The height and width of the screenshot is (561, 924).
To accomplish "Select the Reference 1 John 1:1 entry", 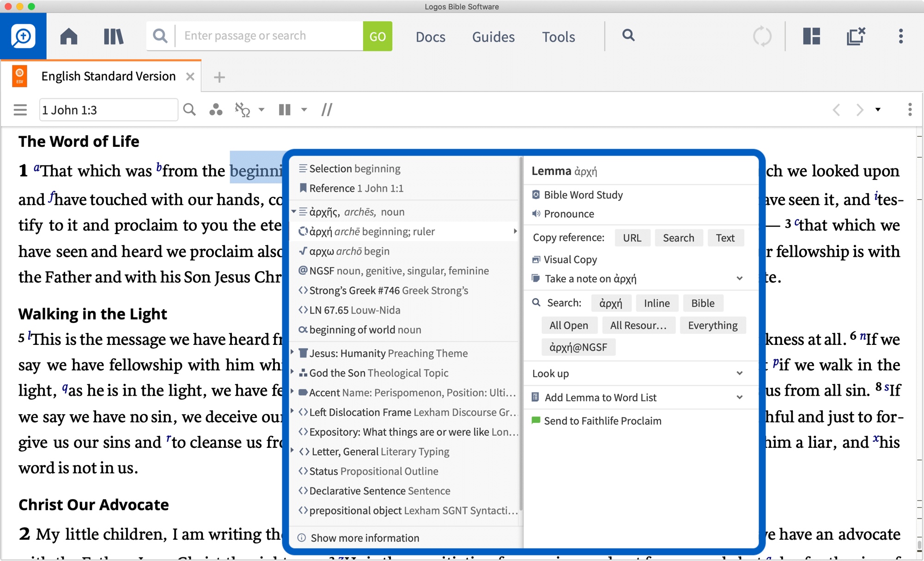I will coord(404,188).
